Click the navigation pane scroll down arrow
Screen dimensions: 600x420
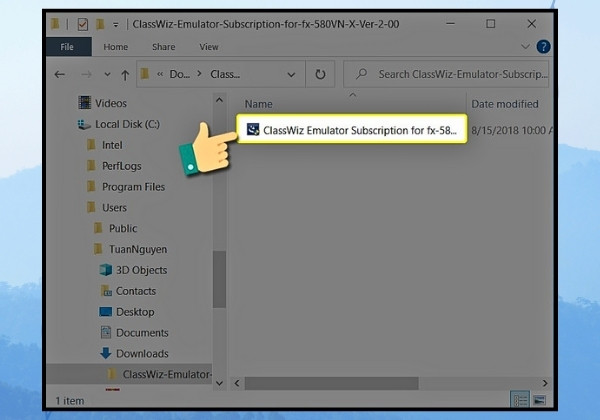click(x=219, y=383)
